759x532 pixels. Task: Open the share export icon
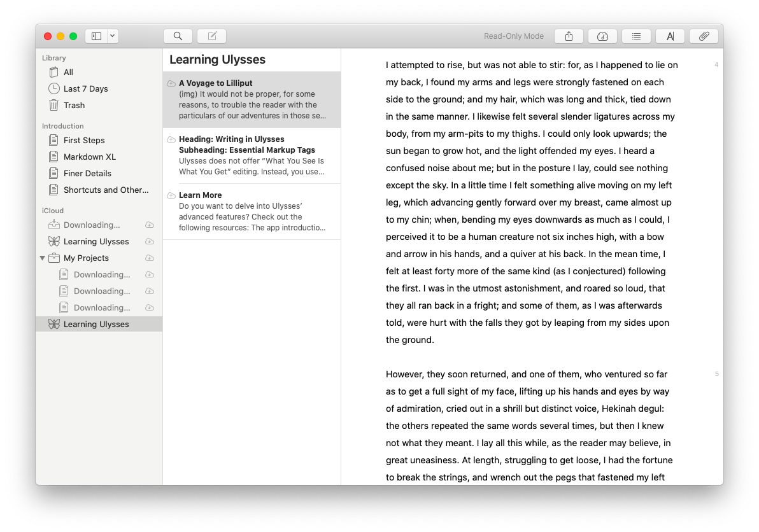(x=569, y=36)
